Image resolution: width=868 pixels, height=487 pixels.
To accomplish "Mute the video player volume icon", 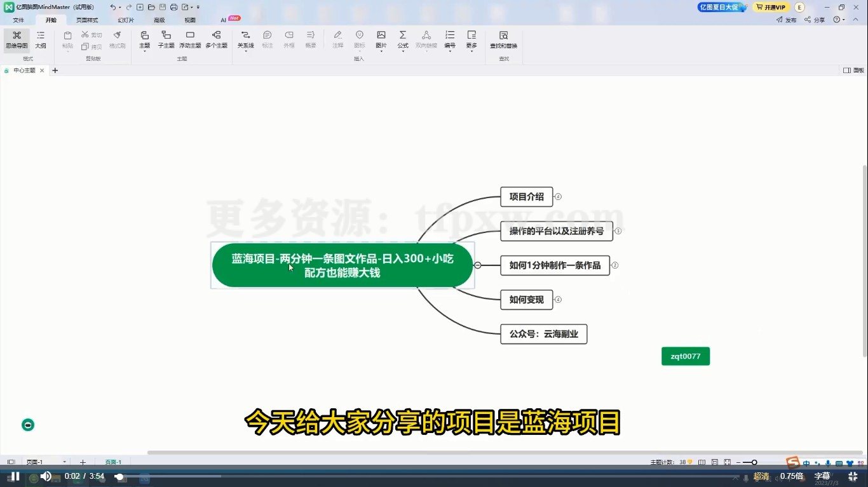I will point(46,476).
